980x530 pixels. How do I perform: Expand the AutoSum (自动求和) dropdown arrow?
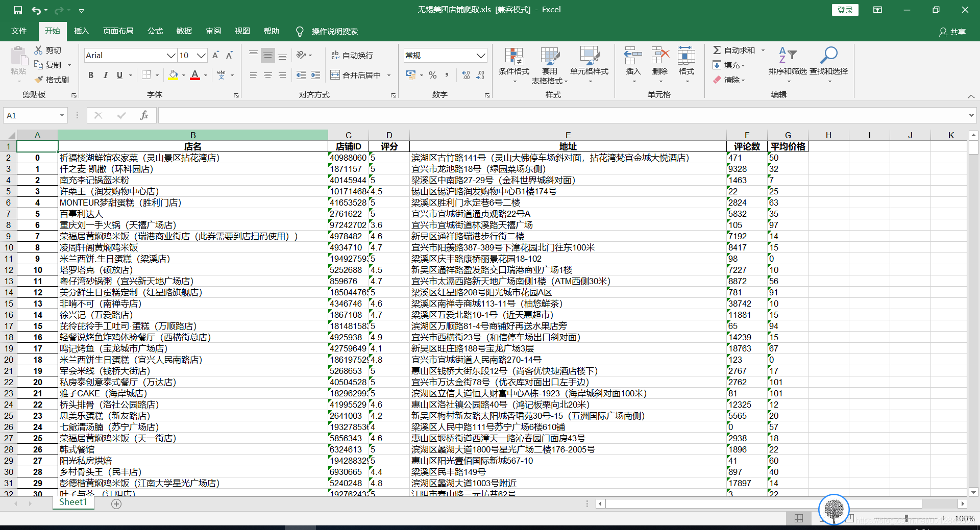point(763,50)
